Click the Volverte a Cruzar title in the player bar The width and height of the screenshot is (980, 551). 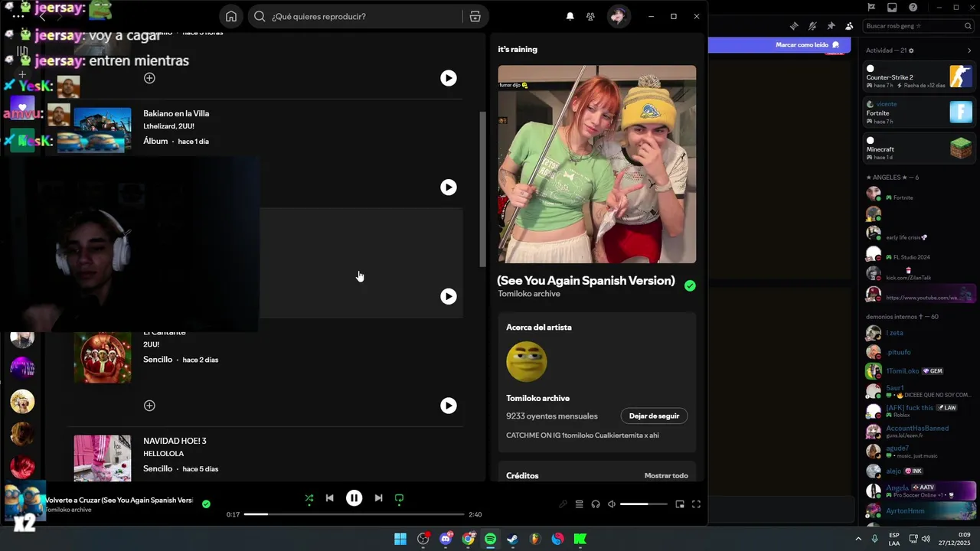click(x=119, y=500)
